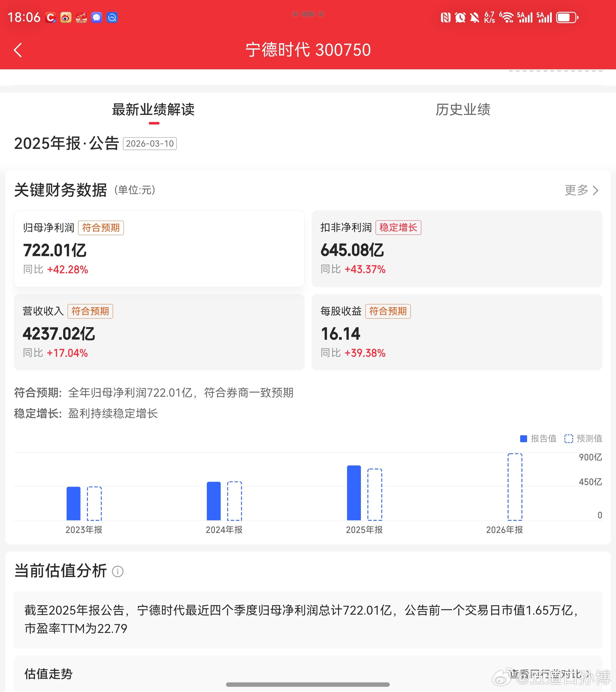Screen dimensions: 616x692
Task: Toggle the 符合预期 tag on 每股收益
Action: [388, 311]
